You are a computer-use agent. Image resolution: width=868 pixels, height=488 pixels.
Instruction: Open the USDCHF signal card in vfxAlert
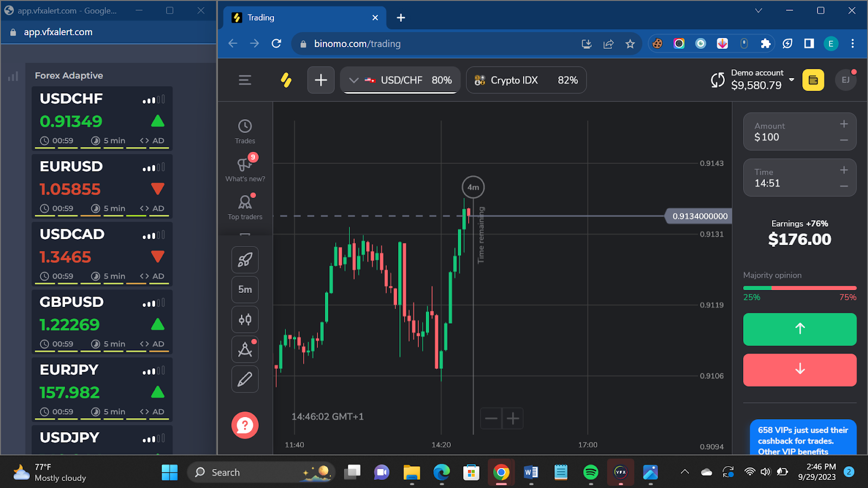[x=102, y=118]
